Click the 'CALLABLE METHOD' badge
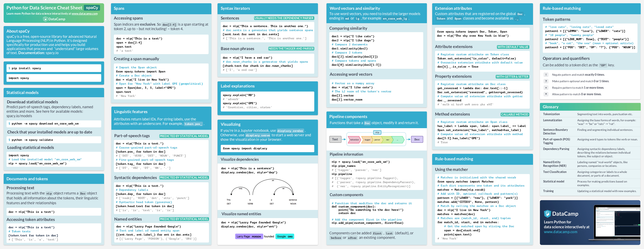 click(515, 114)
